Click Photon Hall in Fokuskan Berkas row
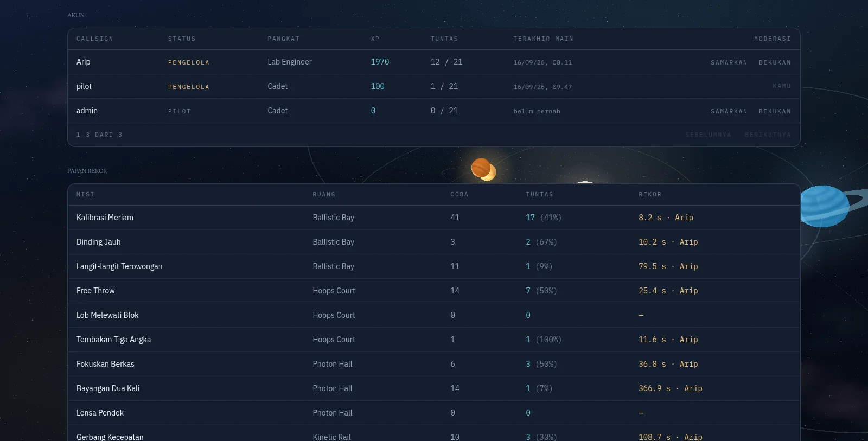 click(333, 364)
